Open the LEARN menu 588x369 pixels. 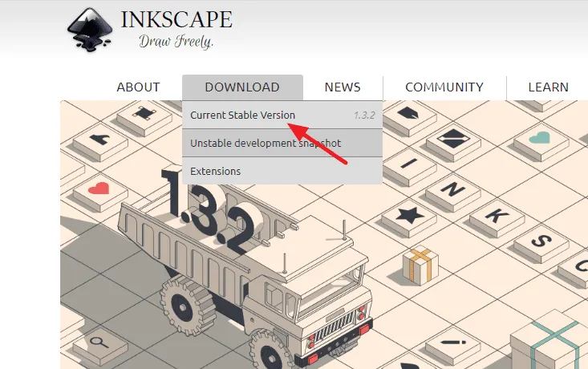coord(548,87)
